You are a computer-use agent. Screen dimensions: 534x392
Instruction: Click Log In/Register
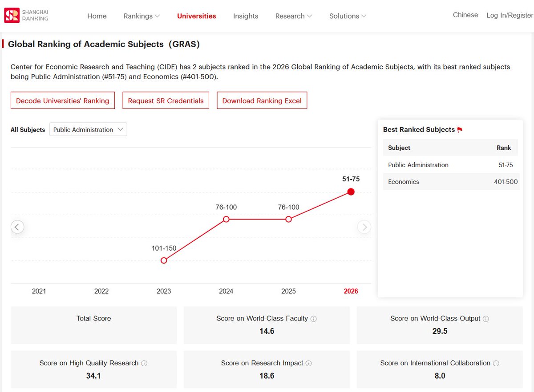(510, 15)
